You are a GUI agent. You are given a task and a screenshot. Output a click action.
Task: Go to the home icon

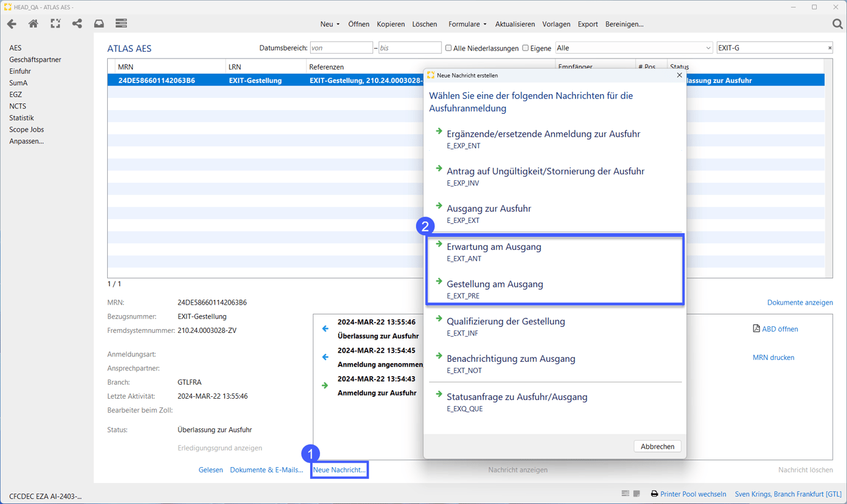pyautogui.click(x=33, y=24)
